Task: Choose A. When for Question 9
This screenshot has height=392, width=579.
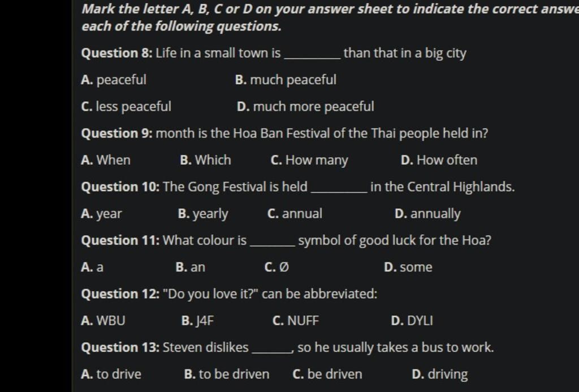Action: tap(106, 160)
